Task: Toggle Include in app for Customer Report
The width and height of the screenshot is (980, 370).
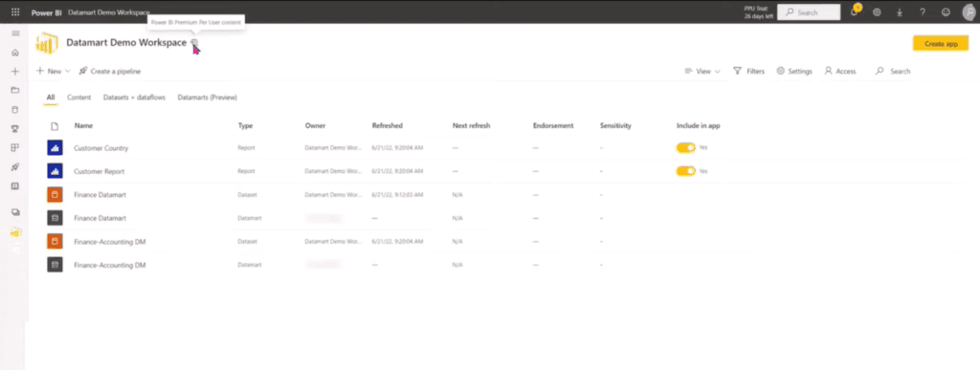Action: 685,171
